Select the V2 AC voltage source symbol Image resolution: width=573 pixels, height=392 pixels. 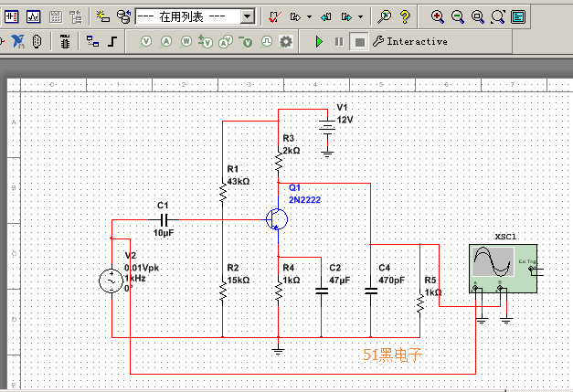pos(111,281)
